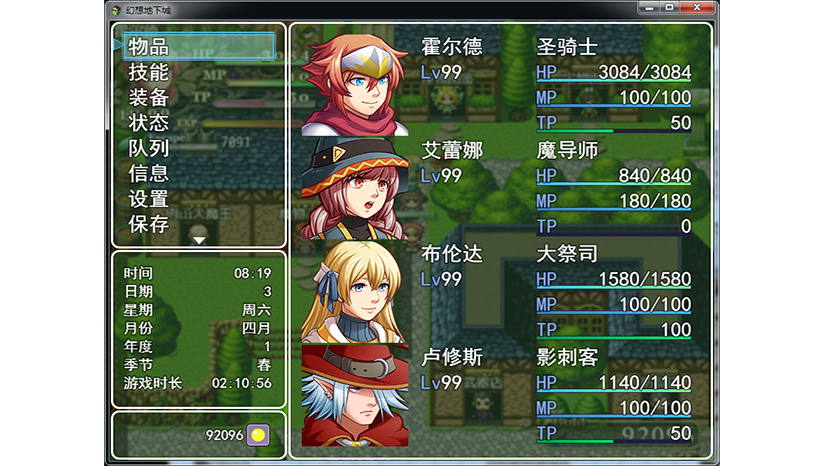Select 艾蕾娜's witch-hat portrait
The width and height of the screenshot is (824, 466).
(x=355, y=188)
